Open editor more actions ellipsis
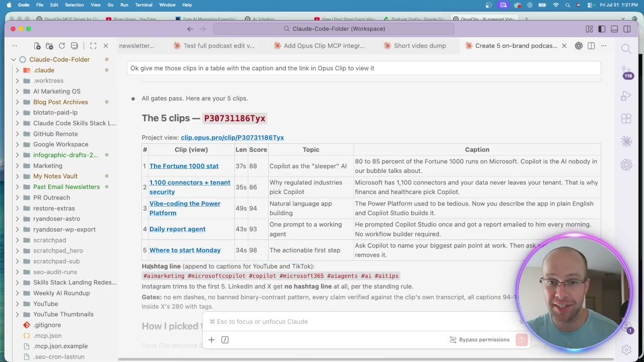 (x=604, y=46)
